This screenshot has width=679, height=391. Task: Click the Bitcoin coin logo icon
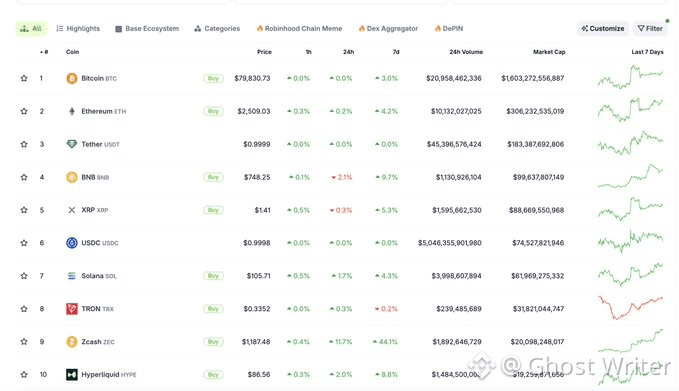(x=71, y=78)
